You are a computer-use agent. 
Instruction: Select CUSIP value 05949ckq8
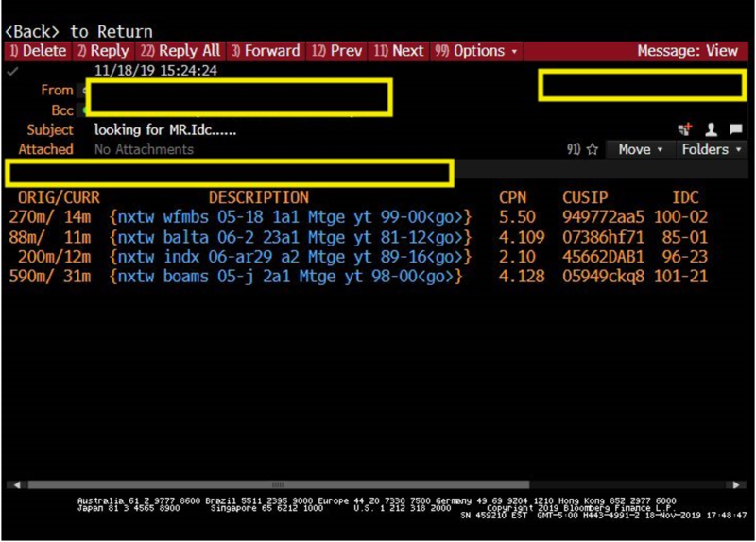(x=603, y=277)
